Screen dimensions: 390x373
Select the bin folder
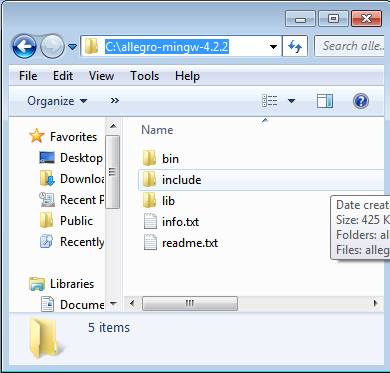pos(170,159)
